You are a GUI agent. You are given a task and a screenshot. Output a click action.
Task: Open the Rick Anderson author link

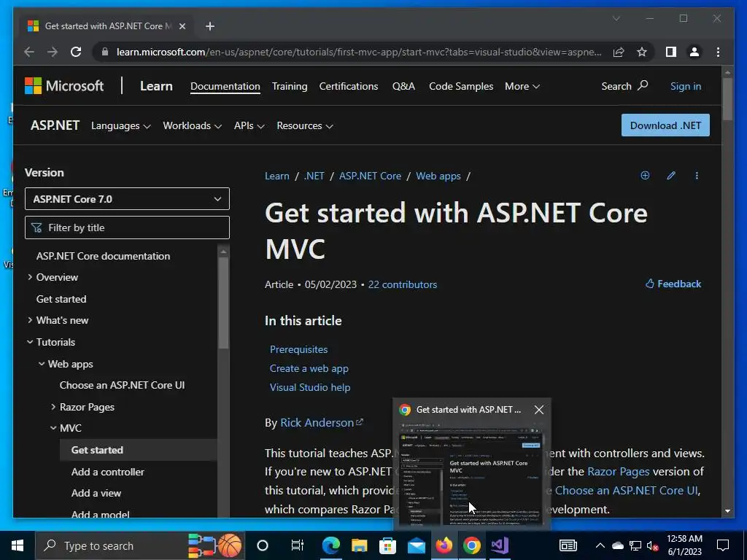[322, 422]
